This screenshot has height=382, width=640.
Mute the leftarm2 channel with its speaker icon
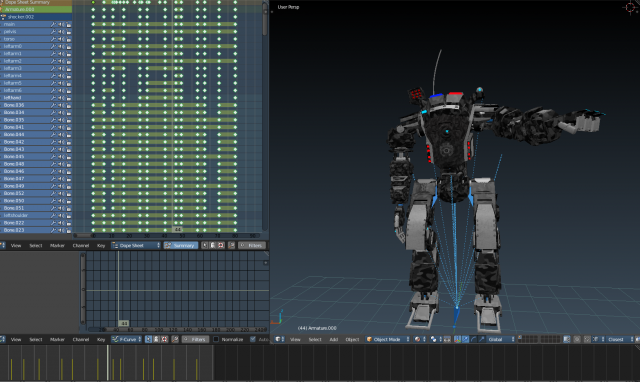(x=61, y=61)
